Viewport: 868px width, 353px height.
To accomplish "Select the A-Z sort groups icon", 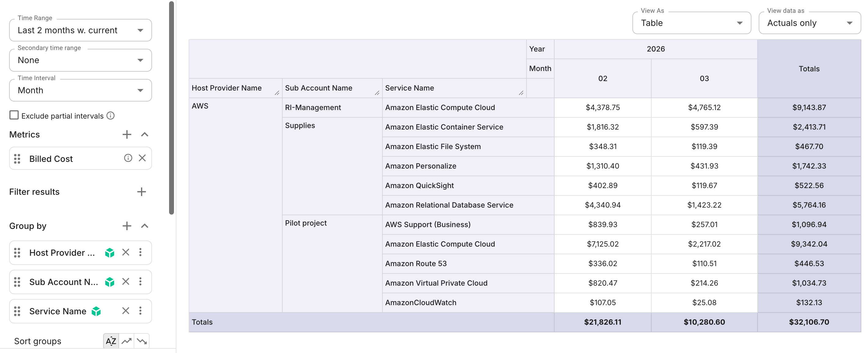I will tap(111, 341).
